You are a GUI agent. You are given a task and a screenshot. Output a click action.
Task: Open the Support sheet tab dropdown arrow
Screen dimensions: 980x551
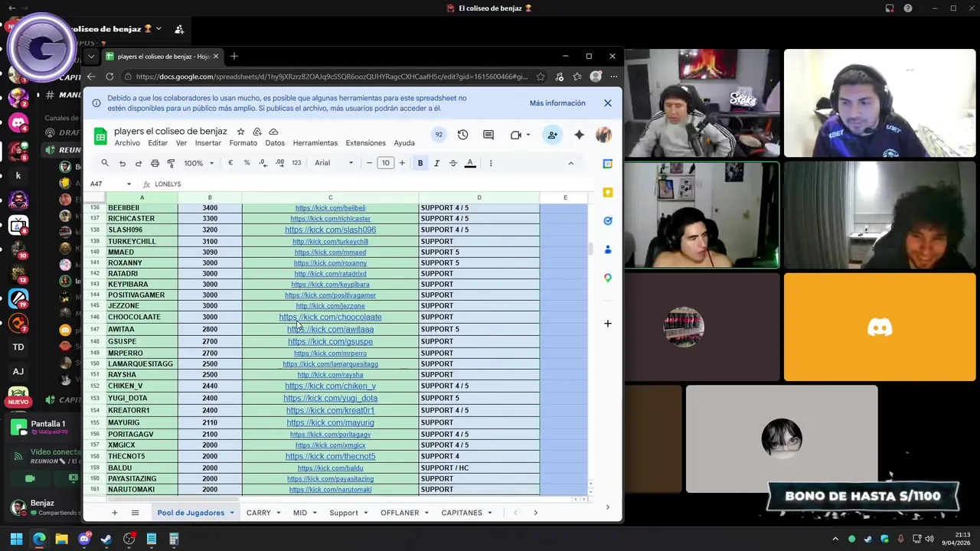coord(366,513)
